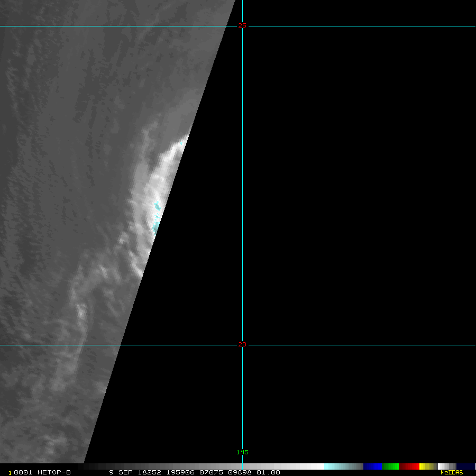Click the frame number 0001

point(23,472)
